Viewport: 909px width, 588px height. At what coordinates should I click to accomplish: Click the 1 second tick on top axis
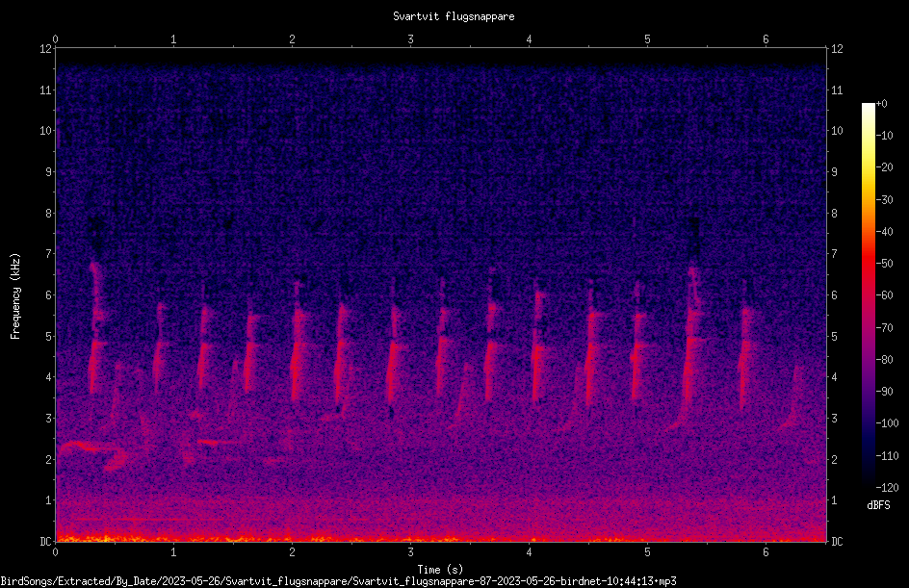click(x=173, y=39)
